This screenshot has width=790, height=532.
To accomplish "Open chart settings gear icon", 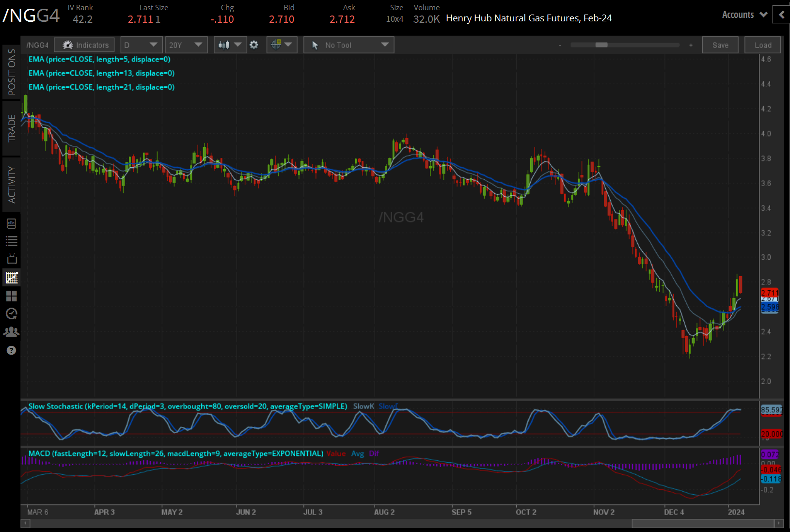I will click(254, 45).
